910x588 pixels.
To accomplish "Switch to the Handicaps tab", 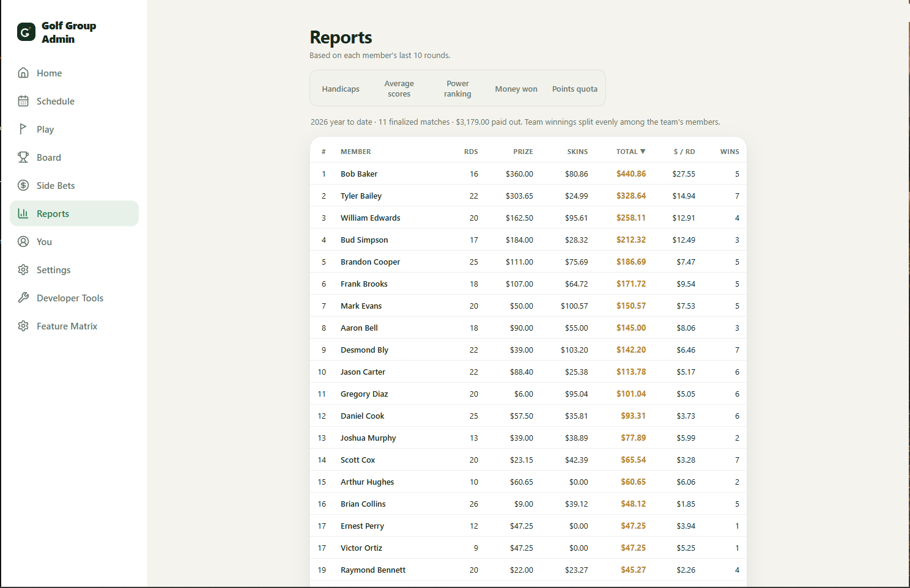I will click(341, 89).
